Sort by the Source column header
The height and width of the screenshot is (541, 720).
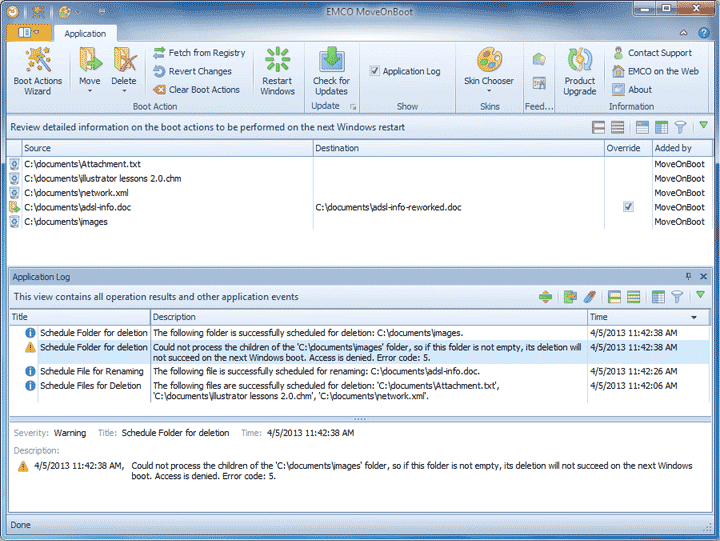[x=160, y=148]
